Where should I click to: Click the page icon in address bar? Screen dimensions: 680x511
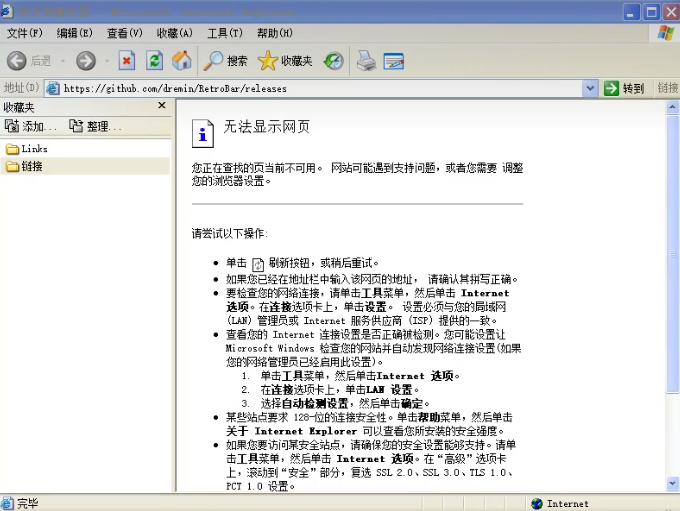[53, 88]
